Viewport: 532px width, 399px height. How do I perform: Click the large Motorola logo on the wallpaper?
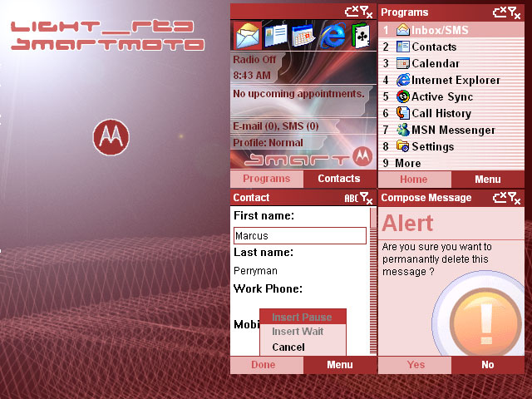[x=111, y=137]
